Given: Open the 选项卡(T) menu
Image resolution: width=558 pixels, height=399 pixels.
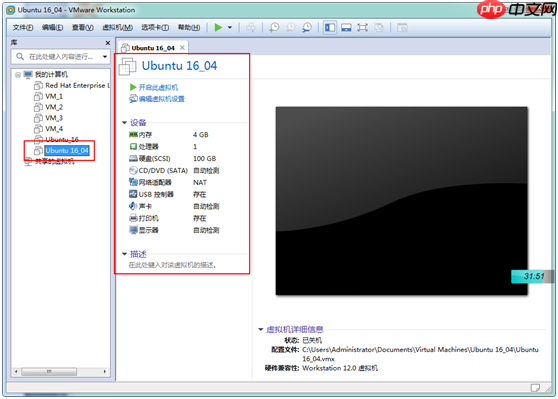Looking at the screenshot, I should pos(155,27).
